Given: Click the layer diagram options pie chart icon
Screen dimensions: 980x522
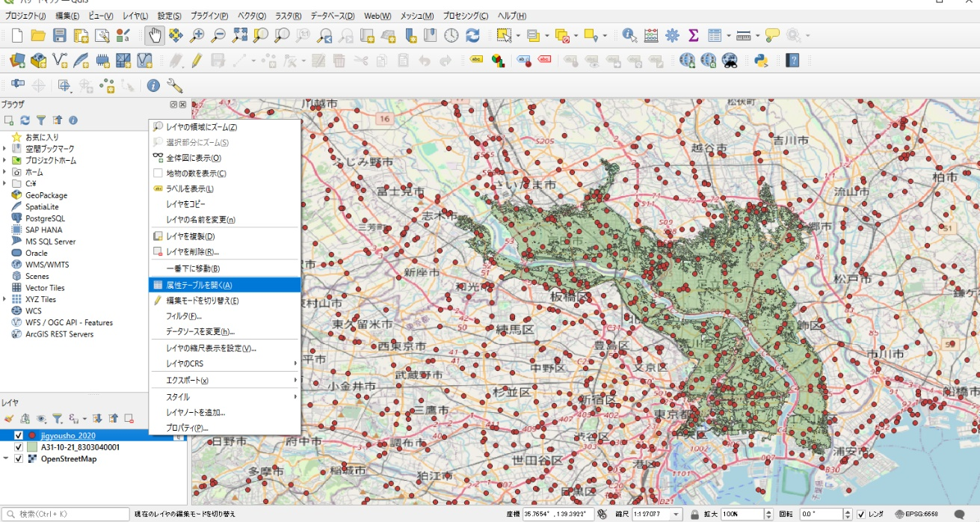Looking at the screenshot, I should (x=498, y=61).
